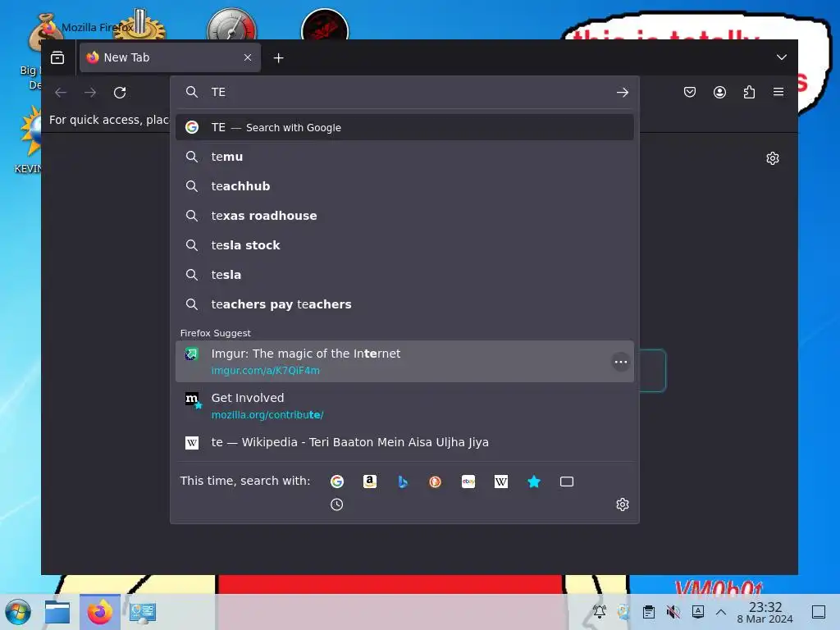Click the back navigation arrow
The height and width of the screenshot is (630, 840).
[x=61, y=92]
